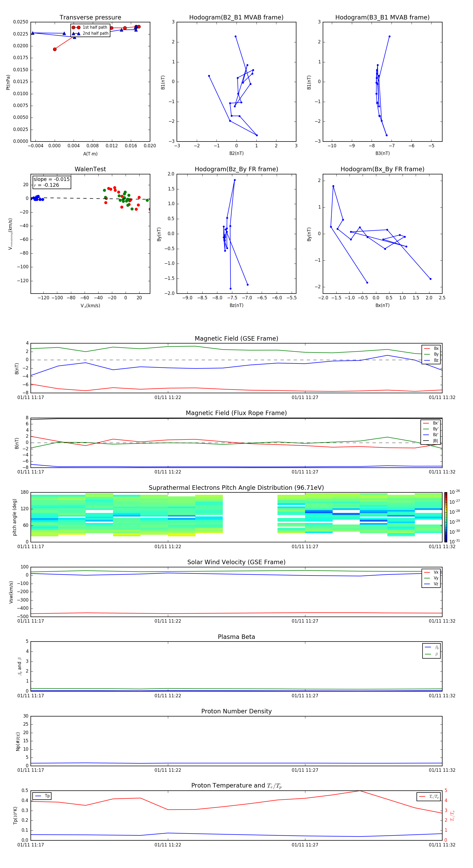This screenshot has width=473, height=868.
Task: Select the By entry in GSE magnetic legend
Action: [431, 354]
